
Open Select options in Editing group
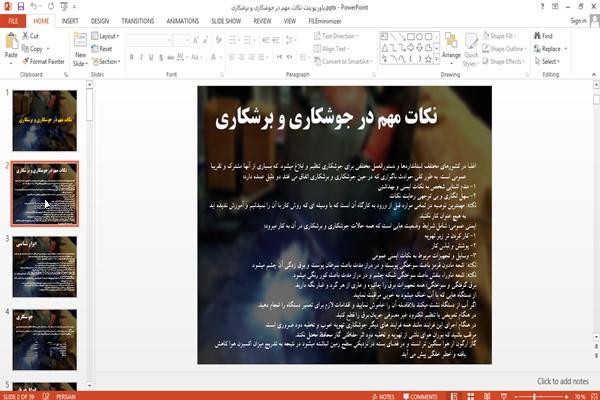point(547,61)
